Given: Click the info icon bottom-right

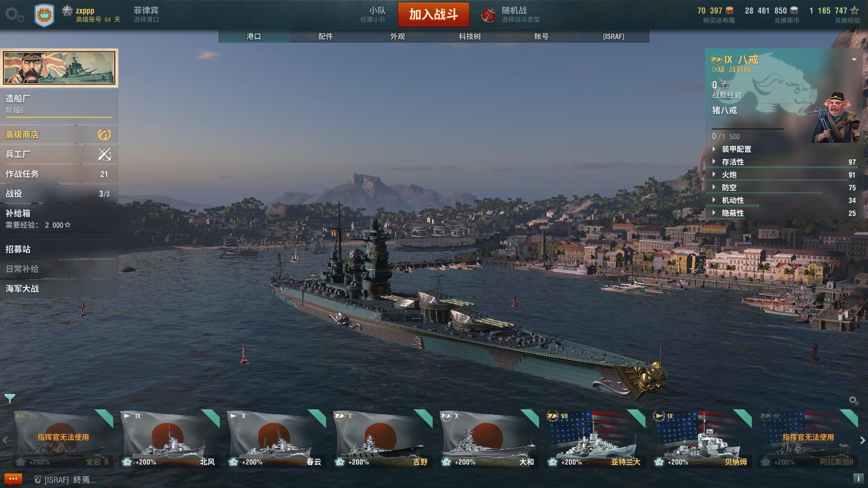Looking at the screenshot, I should point(858,478).
